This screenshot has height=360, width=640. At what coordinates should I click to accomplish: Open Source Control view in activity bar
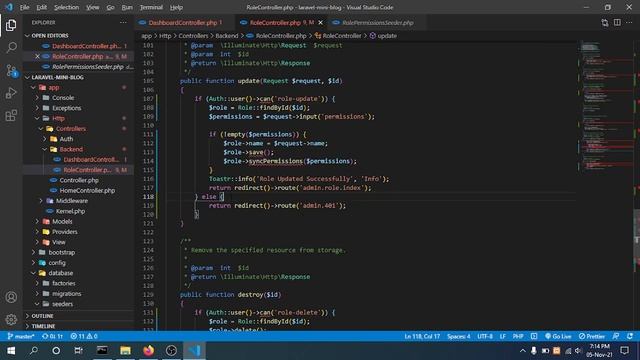coord(11,70)
